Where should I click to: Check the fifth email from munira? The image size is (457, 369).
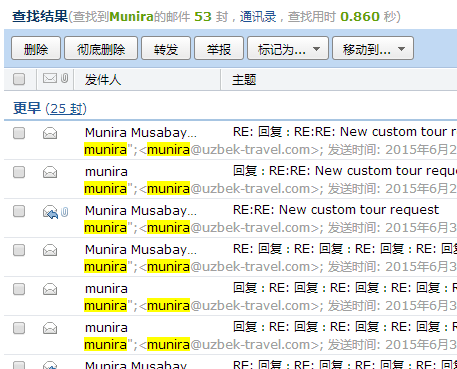pyautogui.click(x=19, y=289)
